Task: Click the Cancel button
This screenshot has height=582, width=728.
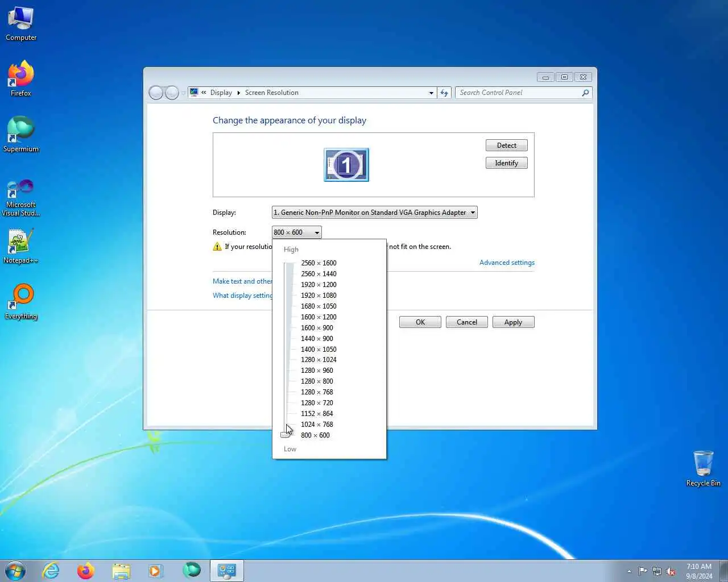Action: (467, 322)
